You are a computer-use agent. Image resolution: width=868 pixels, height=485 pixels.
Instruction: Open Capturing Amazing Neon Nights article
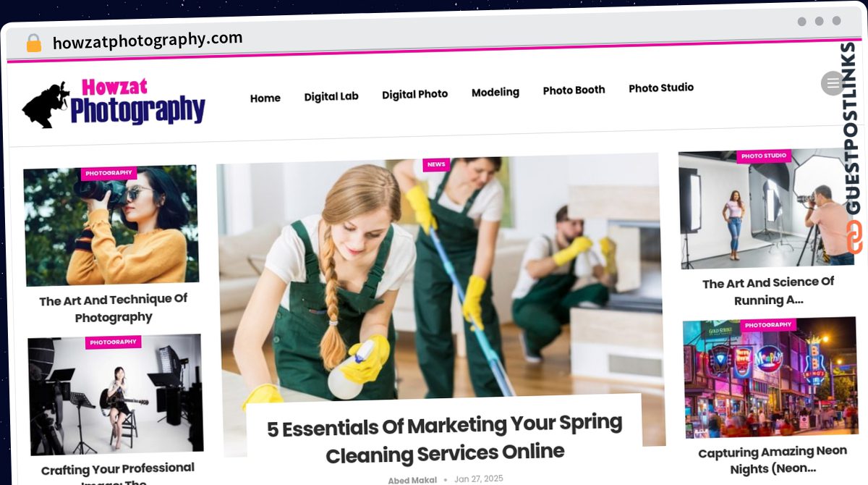tap(773, 460)
